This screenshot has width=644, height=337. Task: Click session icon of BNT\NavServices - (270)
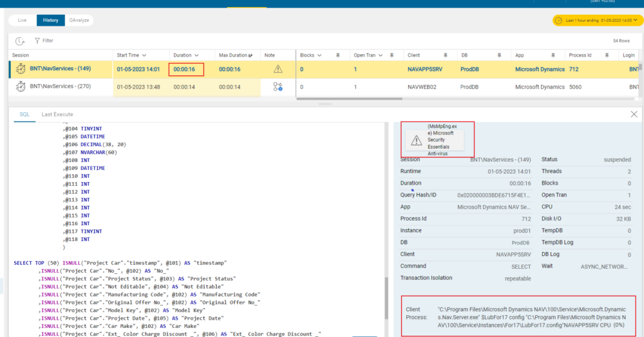21,87
